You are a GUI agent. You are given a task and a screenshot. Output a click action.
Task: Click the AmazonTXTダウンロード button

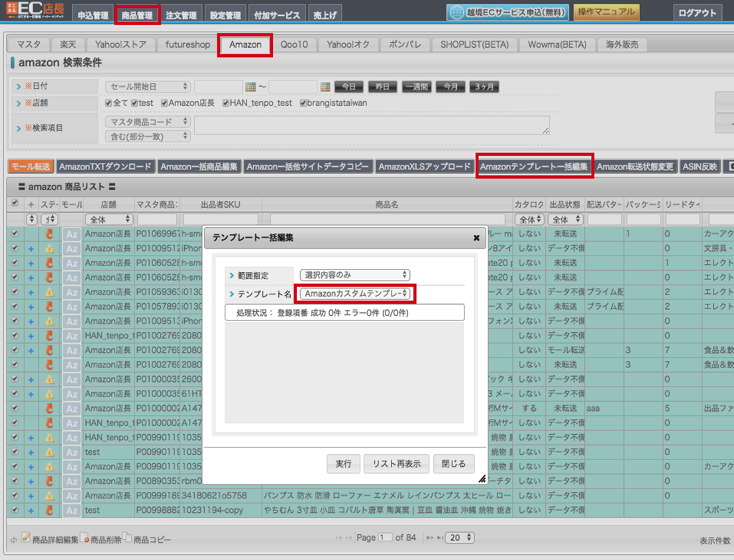[x=105, y=167]
